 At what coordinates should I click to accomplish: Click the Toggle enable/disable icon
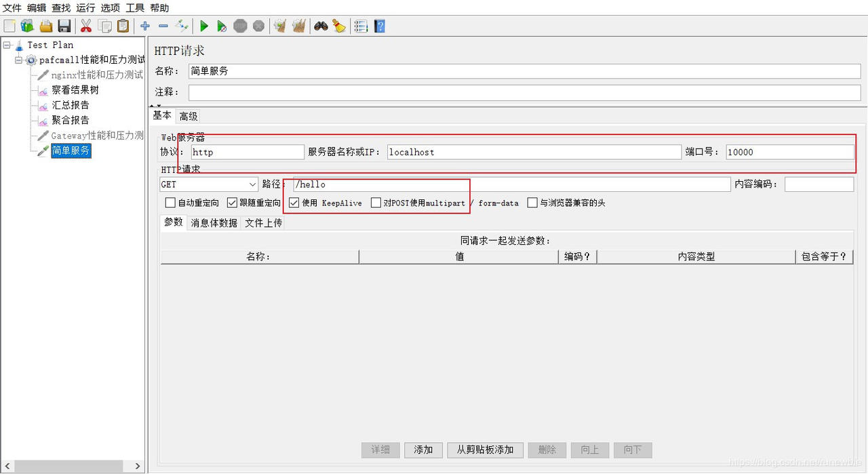181,26
